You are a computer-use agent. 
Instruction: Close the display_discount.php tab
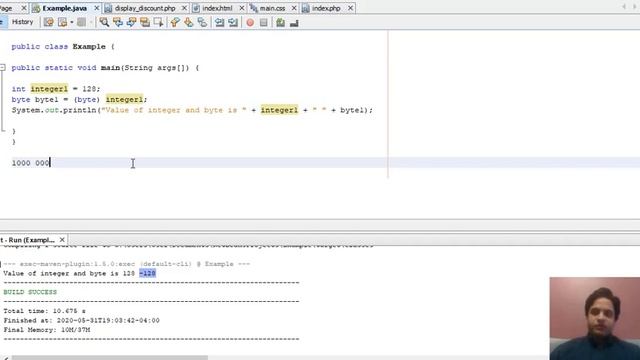tap(184, 8)
